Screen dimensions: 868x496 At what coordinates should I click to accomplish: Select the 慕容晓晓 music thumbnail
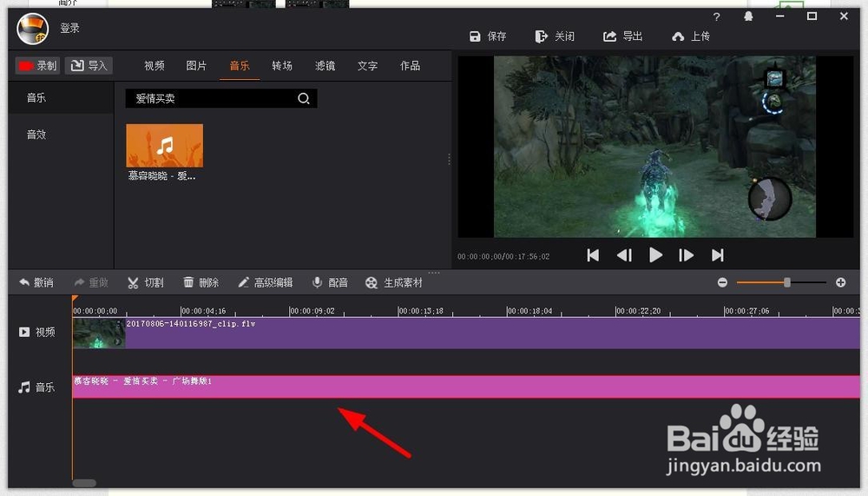[164, 145]
